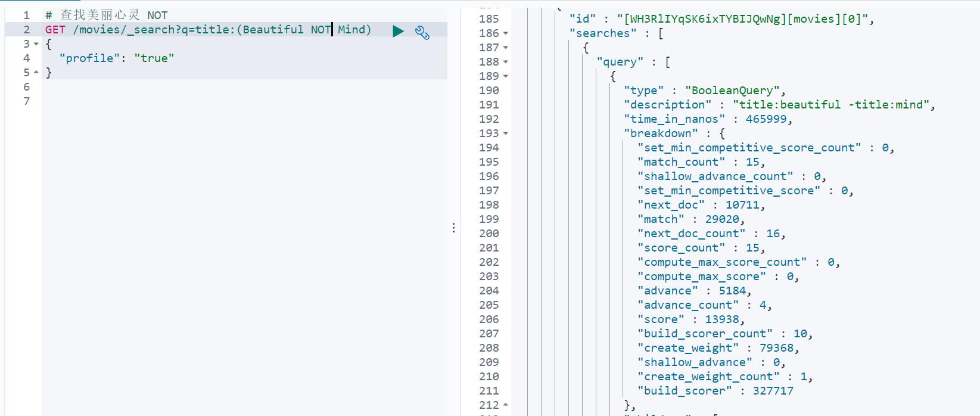Viewport: 980px width, 416px height.
Task: Collapse the request body fold arrow at line 3
Action: point(36,44)
